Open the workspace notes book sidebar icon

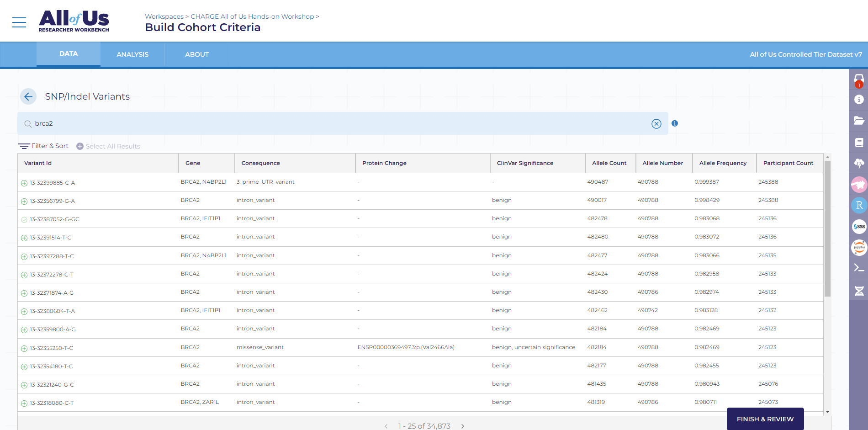[859, 143]
